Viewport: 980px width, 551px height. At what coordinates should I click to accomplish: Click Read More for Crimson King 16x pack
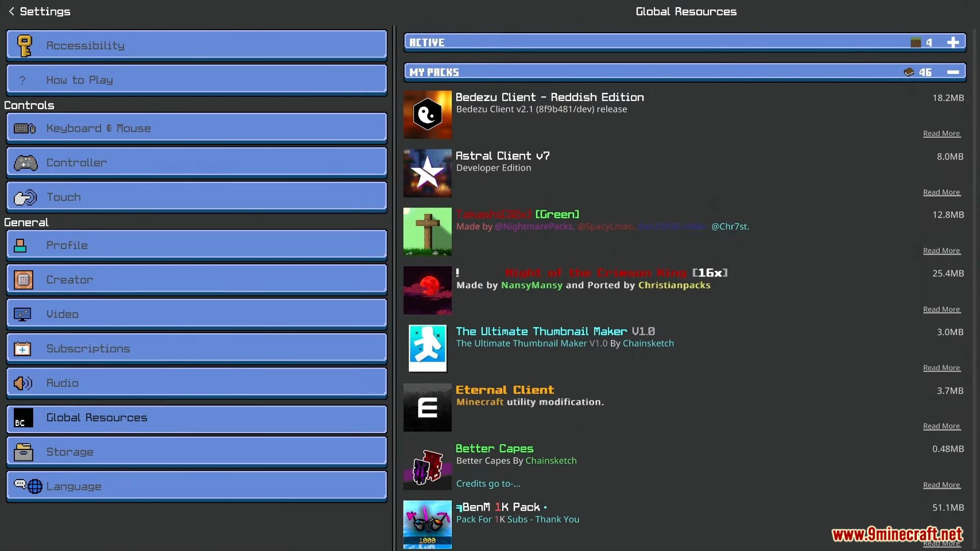[941, 309]
